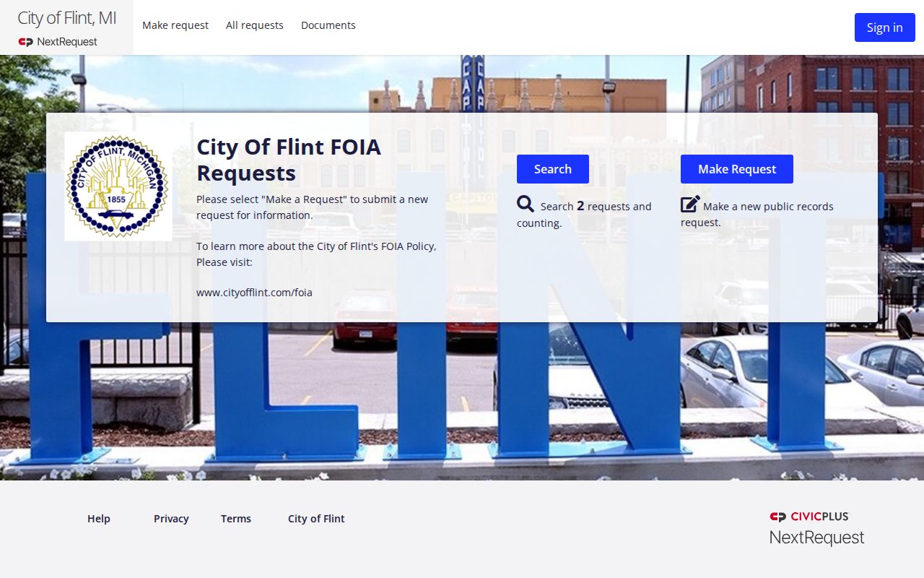Click the City of Flint seal logo
Screen dimensions: 924x578
(x=118, y=186)
